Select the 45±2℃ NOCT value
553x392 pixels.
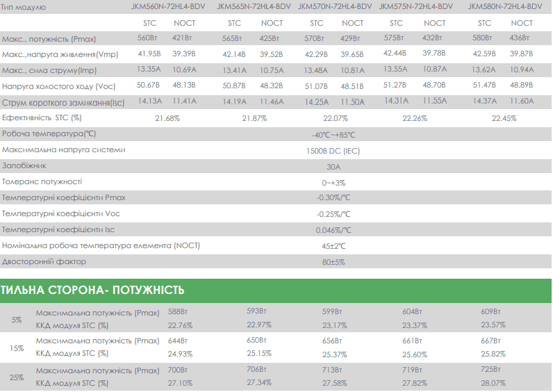point(333,246)
